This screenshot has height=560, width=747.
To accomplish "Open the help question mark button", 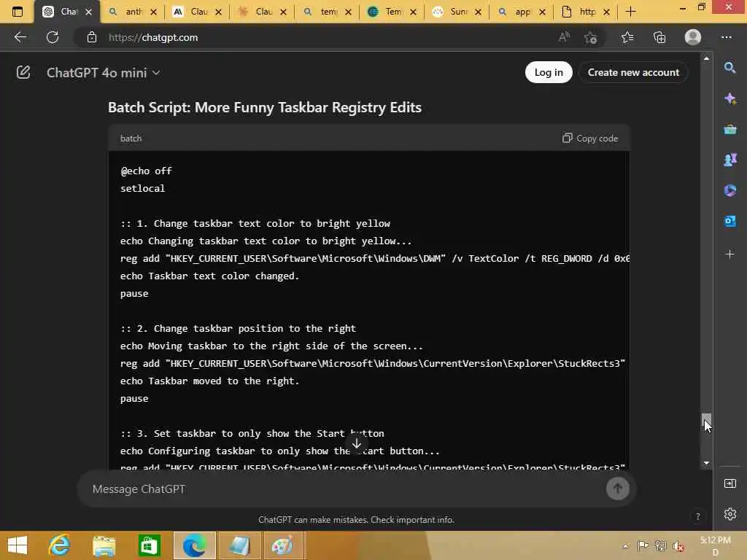I will [698, 517].
